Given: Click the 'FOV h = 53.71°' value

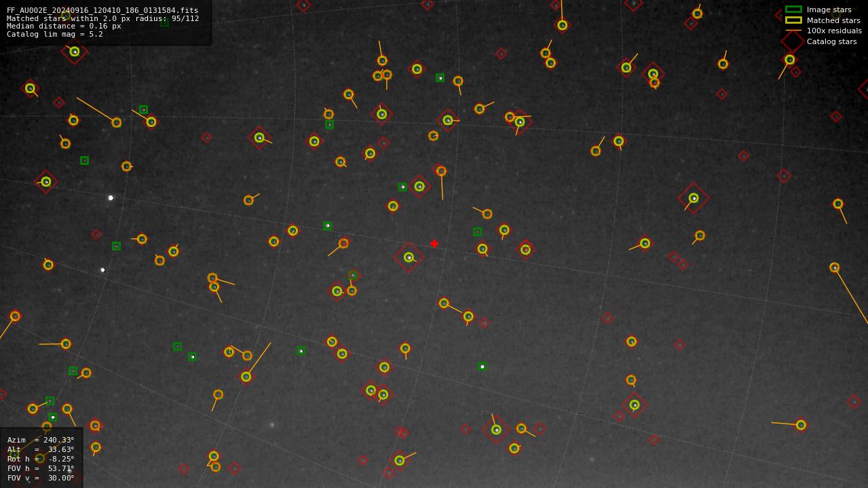Looking at the screenshot, I should [x=41, y=468].
